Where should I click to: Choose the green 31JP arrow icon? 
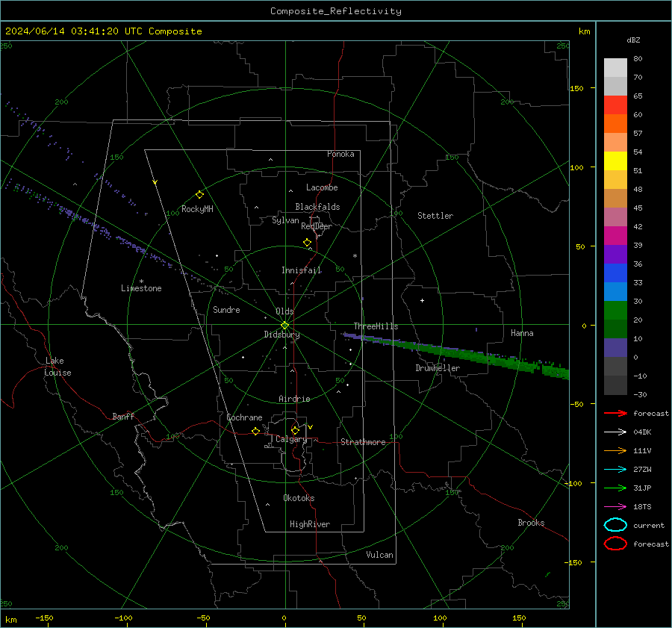click(x=615, y=488)
